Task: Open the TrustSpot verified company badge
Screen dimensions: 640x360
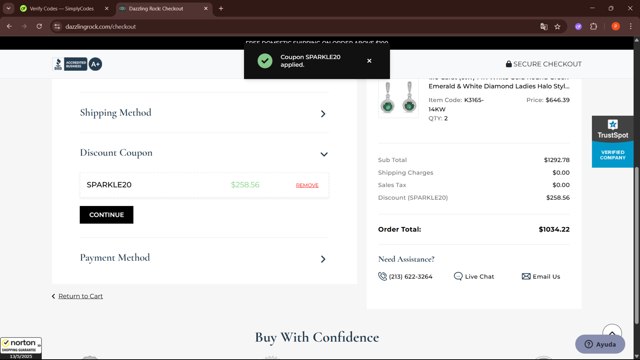Action: pyautogui.click(x=613, y=142)
